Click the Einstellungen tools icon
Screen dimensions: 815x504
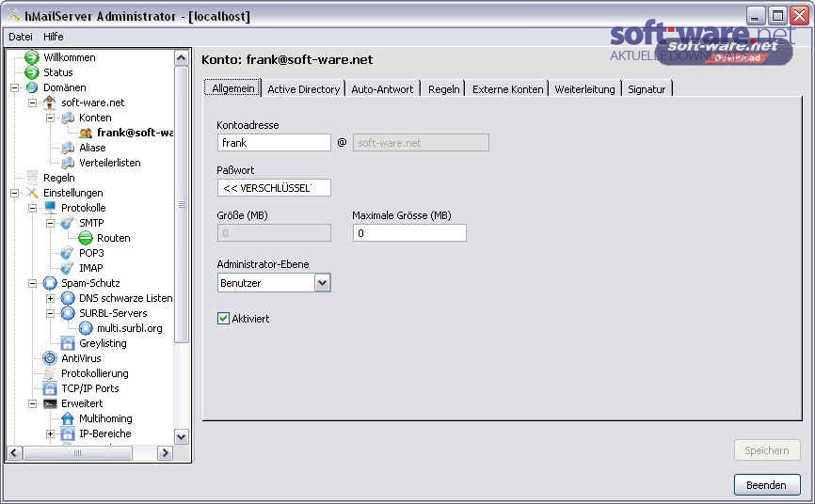(32, 193)
